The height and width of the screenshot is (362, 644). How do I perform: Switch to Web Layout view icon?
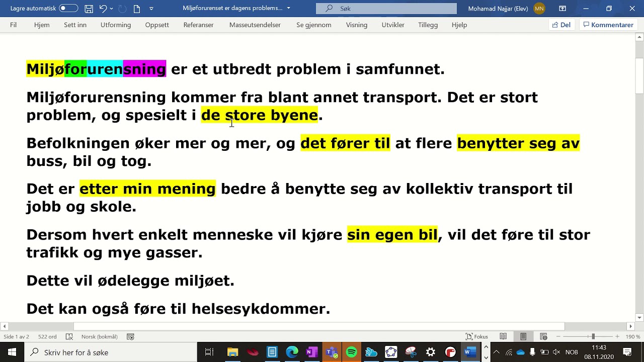[x=543, y=337]
